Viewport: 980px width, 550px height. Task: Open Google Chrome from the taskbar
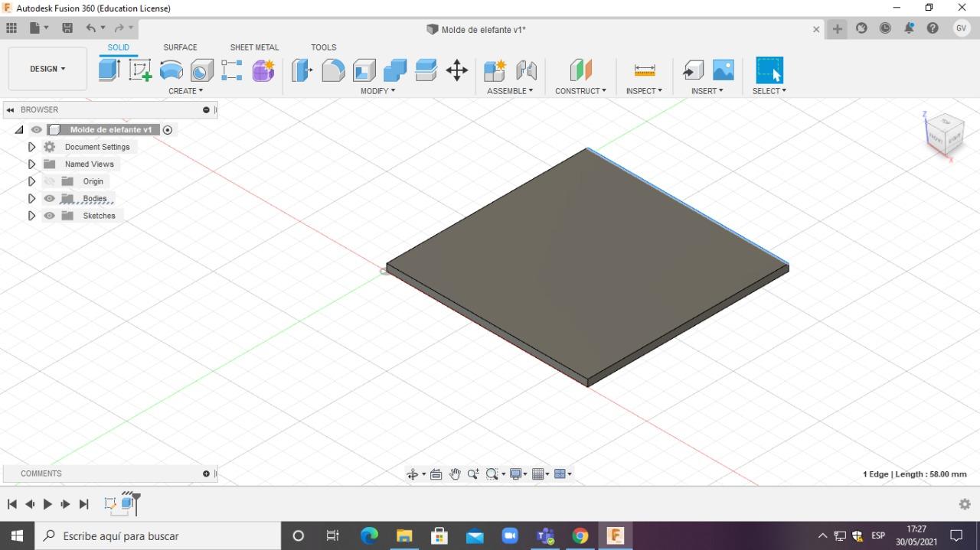tap(580, 535)
